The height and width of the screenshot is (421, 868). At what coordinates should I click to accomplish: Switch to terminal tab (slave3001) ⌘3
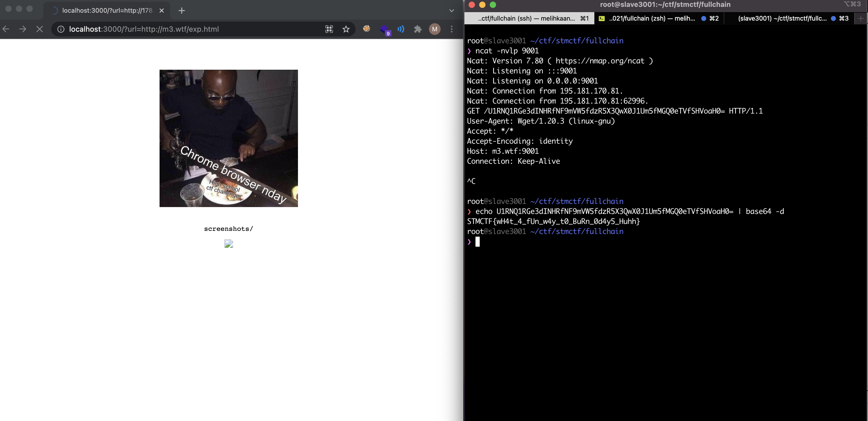pyautogui.click(x=789, y=18)
